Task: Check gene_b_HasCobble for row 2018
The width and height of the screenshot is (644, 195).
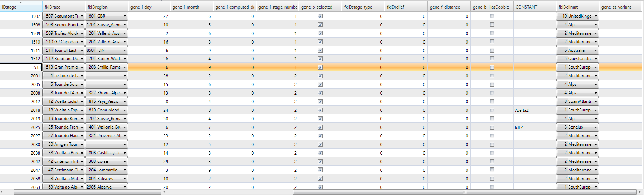Action: 492,110
